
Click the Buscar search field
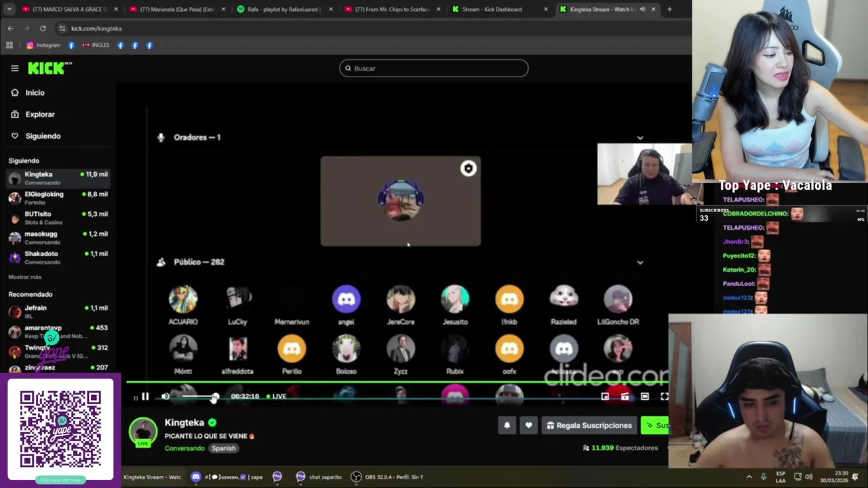coord(433,68)
